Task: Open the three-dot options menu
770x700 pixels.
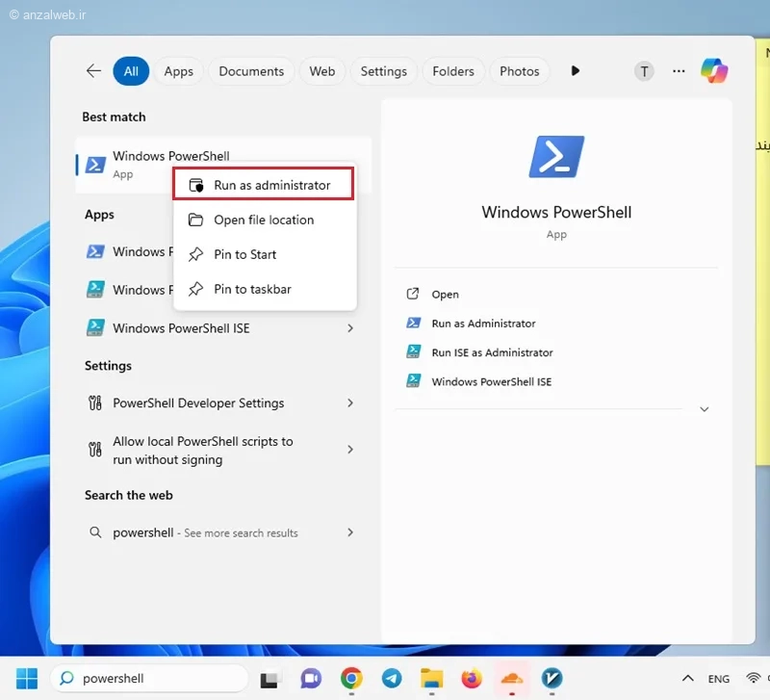Action: (679, 71)
